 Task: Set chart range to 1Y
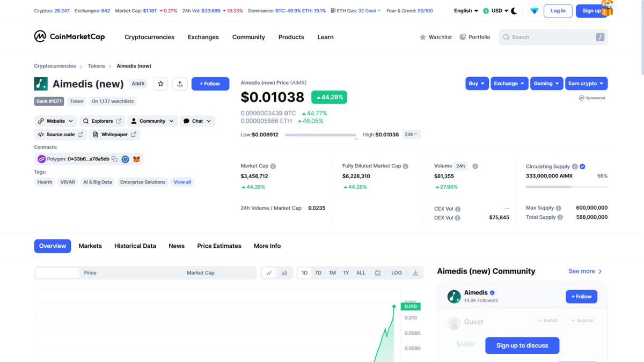[346, 273]
